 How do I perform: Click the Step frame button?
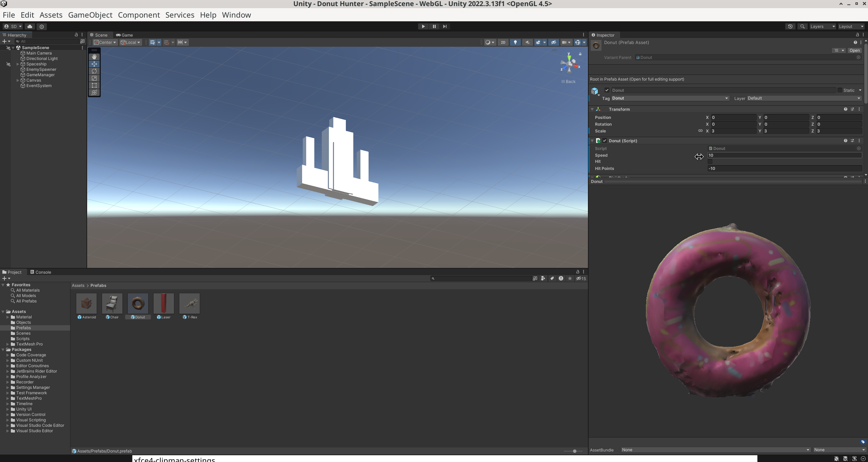pyautogui.click(x=445, y=26)
